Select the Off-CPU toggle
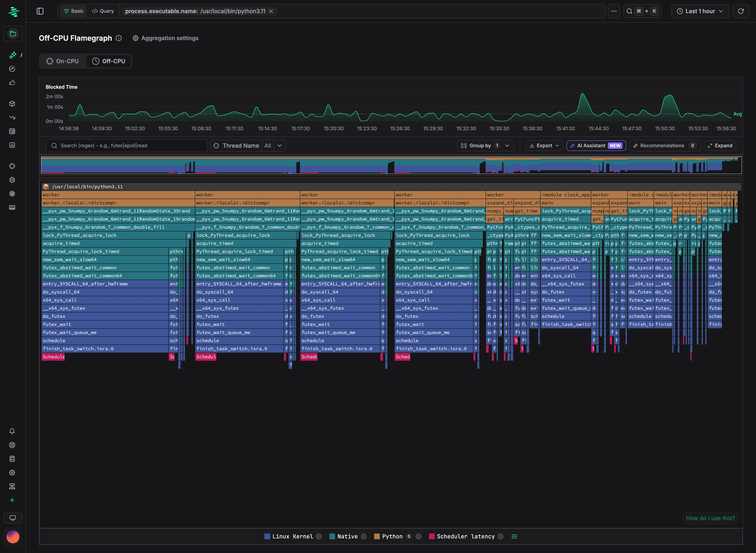This screenshot has height=553, width=756. coord(109,61)
